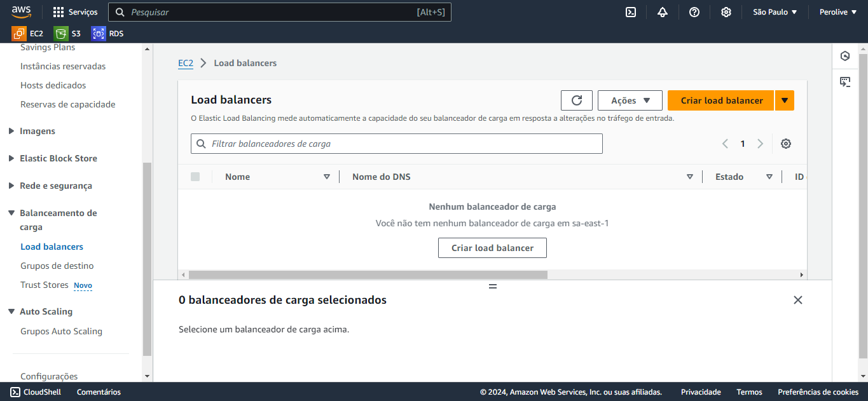The width and height of the screenshot is (868, 401).
Task: Click the CloudShell icon in footer
Action: (x=15, y=392)
